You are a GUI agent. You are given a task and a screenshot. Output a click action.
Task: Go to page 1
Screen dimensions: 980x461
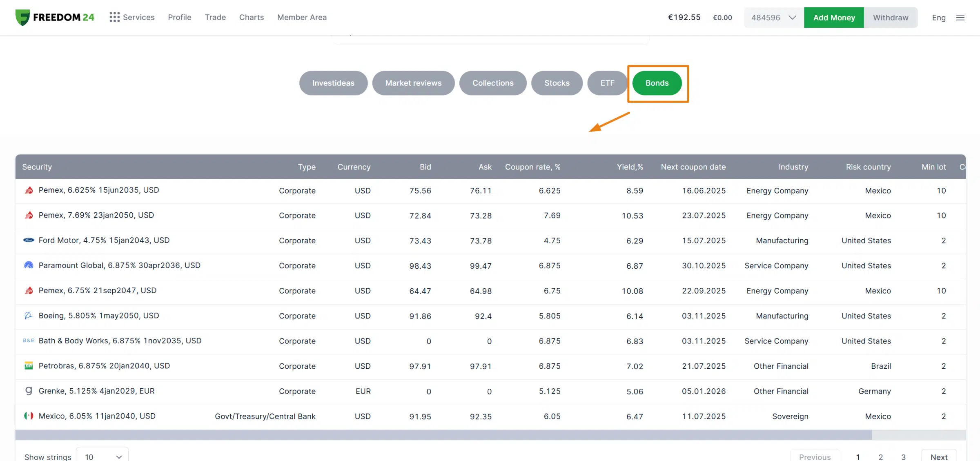pos(858,457)
